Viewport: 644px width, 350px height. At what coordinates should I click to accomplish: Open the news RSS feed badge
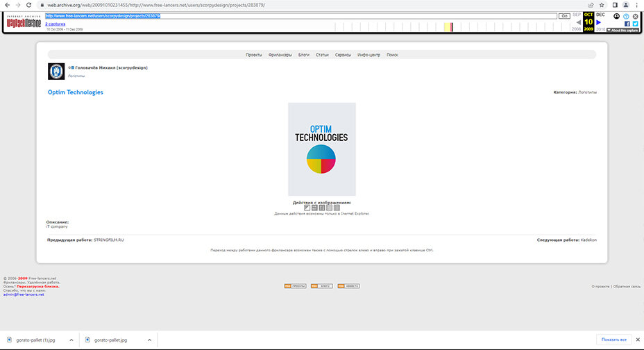click(x=348, y=286)
